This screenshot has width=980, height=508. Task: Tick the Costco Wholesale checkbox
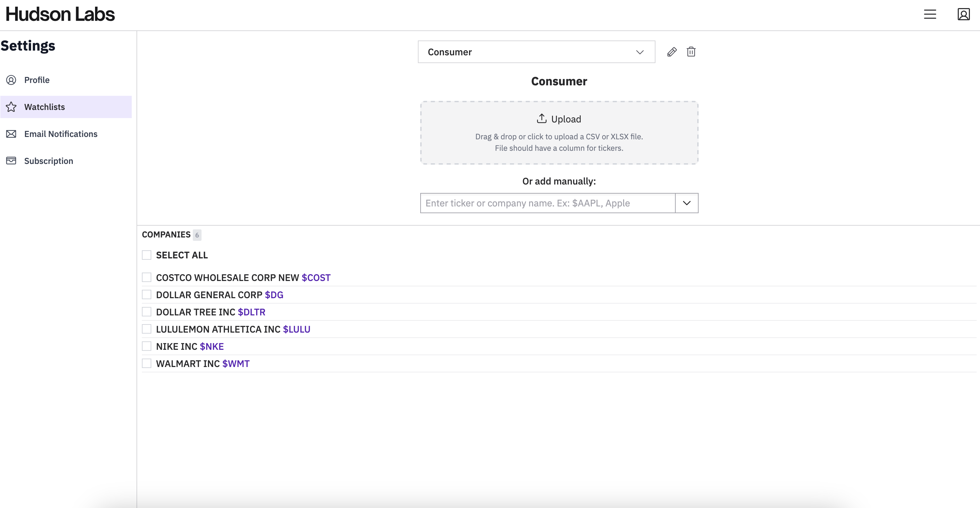point(147,277)
